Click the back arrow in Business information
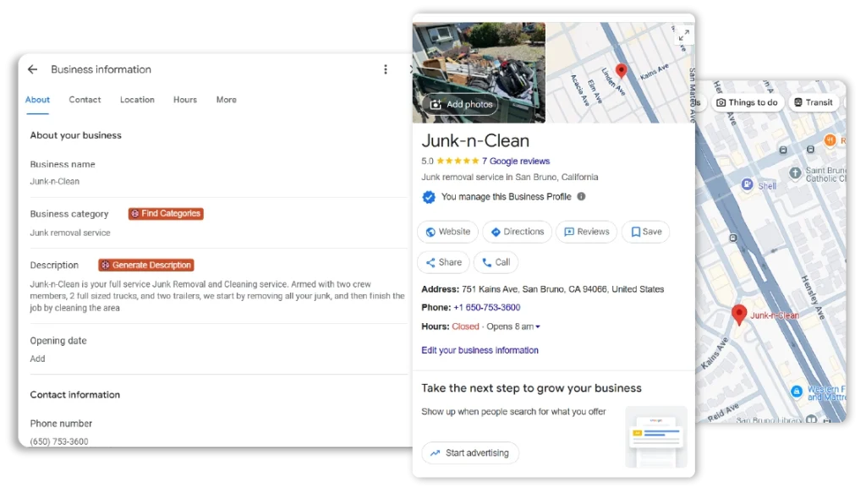Screen dimensions: 866x504 tap(32, 69)
